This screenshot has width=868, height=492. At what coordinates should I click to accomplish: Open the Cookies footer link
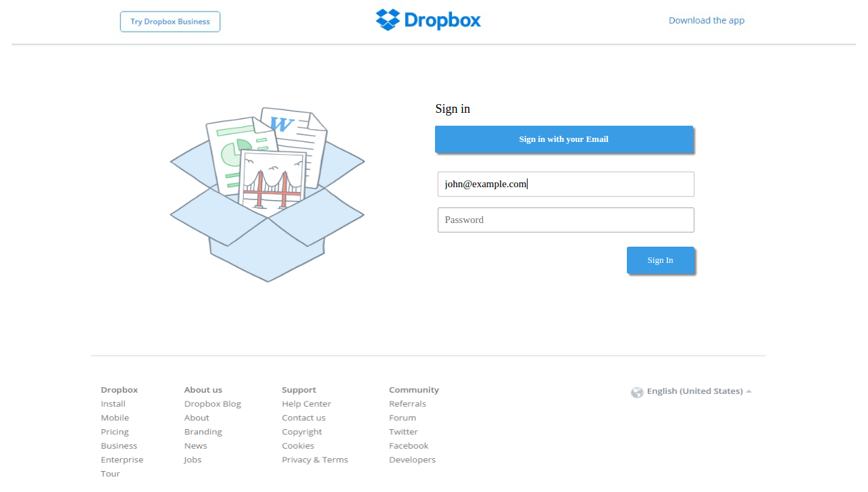pos(298,445)
